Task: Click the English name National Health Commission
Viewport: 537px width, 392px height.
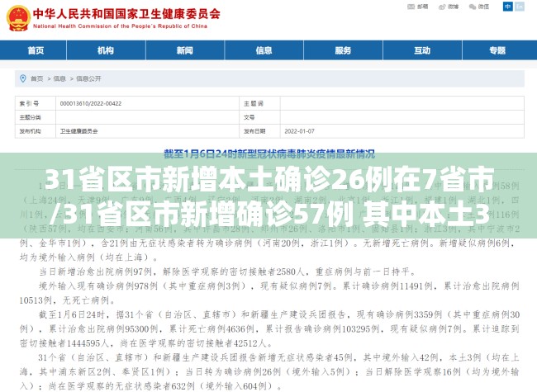Action: (x=121, y=26)
